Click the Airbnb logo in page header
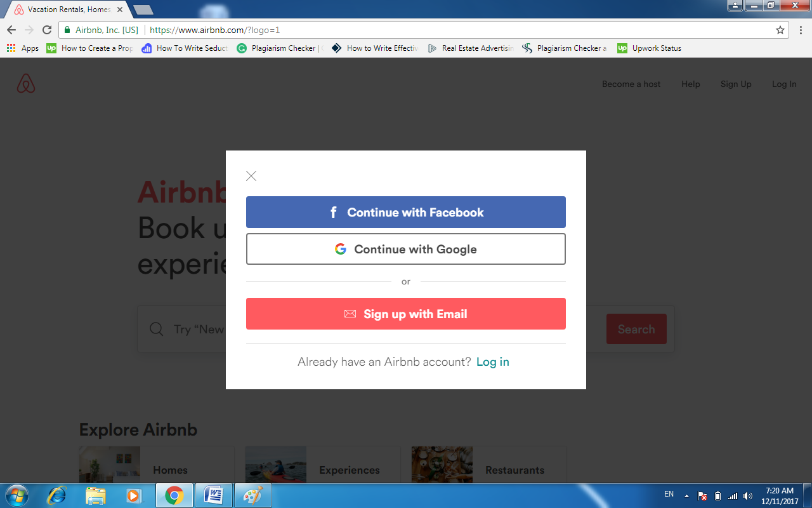Viewport: 812px width, 508px height. [26, 84]
